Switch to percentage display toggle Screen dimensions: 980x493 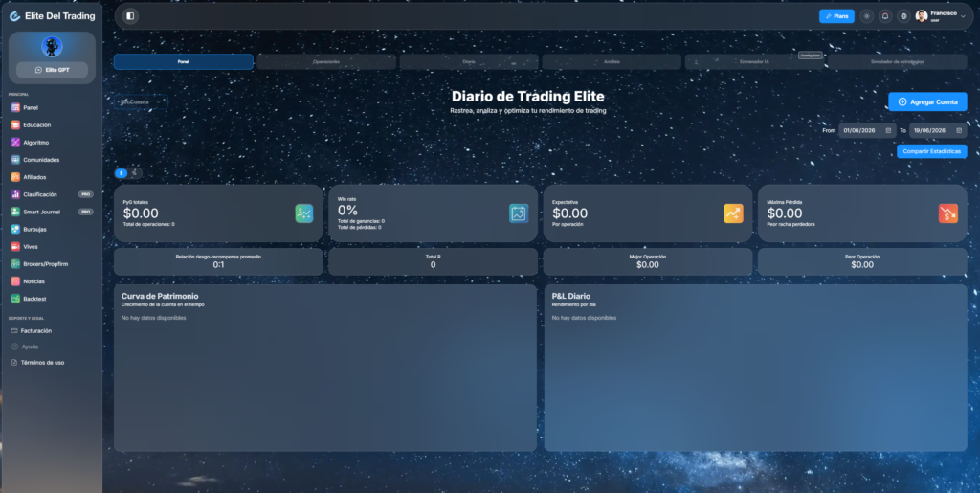coord(134,173)
